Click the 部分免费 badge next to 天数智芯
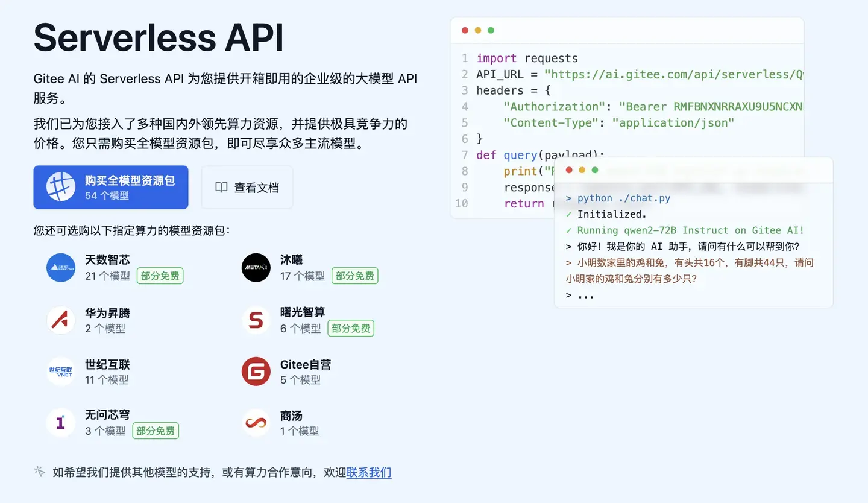Viewport: 868px width, 503px height. coord(160,276)
